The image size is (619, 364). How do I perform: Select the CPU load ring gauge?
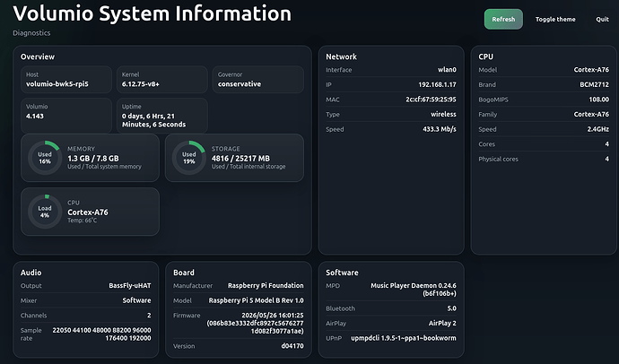coord(45,212)
